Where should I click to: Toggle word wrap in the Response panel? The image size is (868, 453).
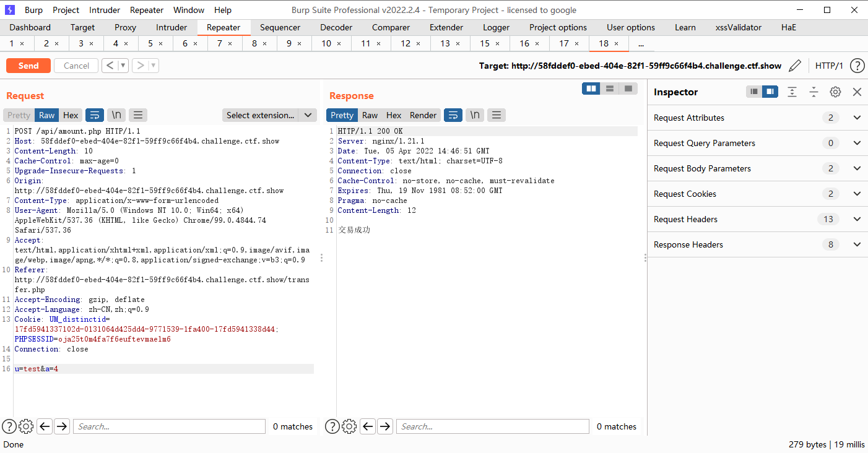453,114
